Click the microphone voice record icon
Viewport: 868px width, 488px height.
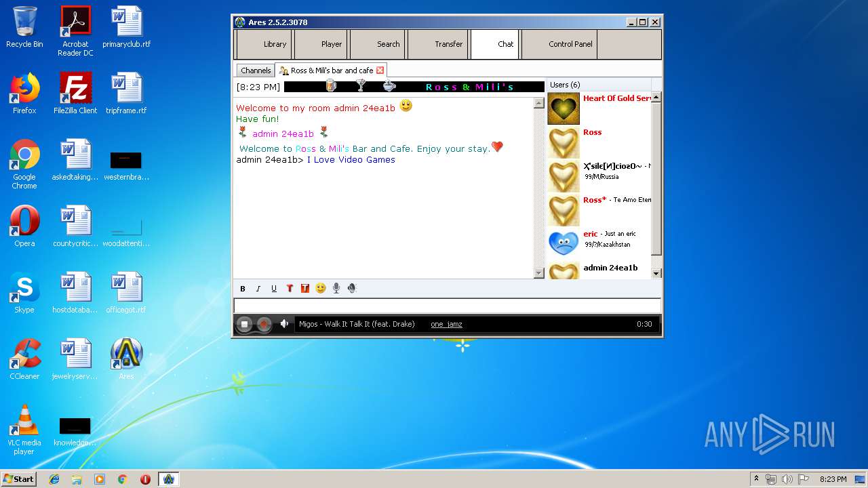[336, 288]
